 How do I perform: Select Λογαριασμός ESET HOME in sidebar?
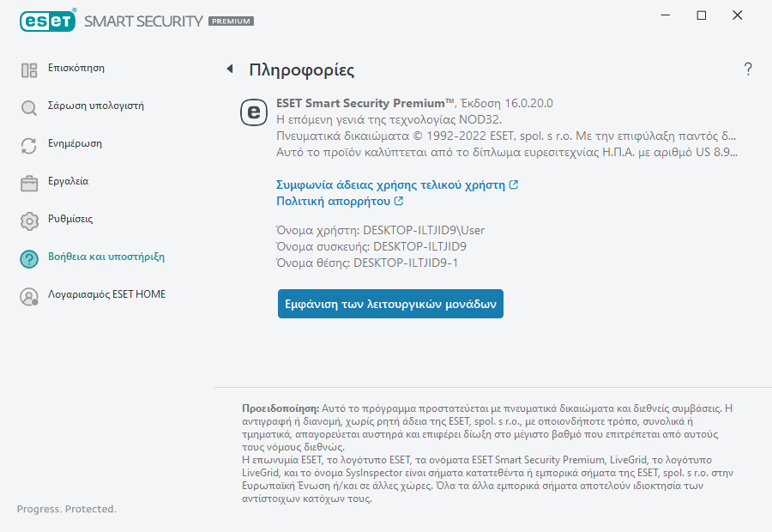(x=106, y=294)
